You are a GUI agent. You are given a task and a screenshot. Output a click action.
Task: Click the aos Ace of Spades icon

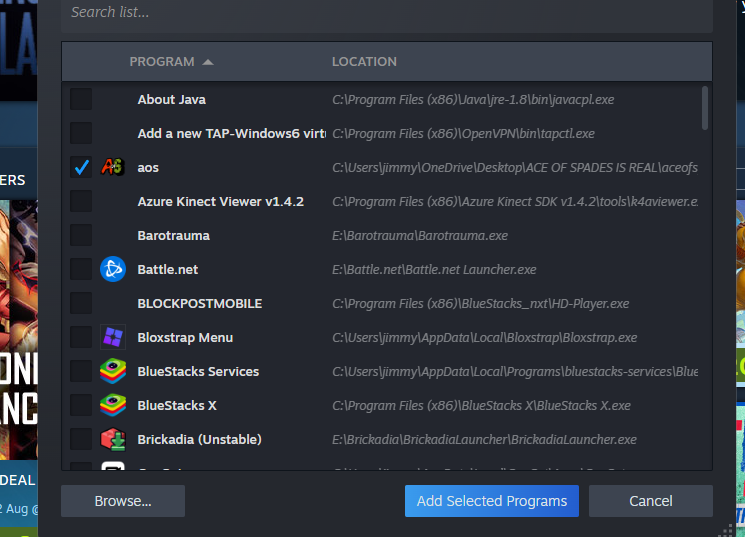pyautogui.click(x=113, y=167)
